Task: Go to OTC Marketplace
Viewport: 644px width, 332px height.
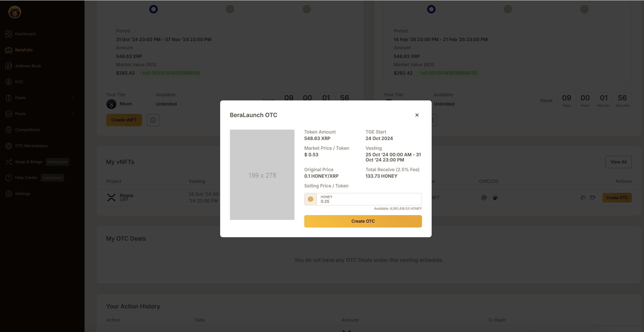Action: (31, 146)
